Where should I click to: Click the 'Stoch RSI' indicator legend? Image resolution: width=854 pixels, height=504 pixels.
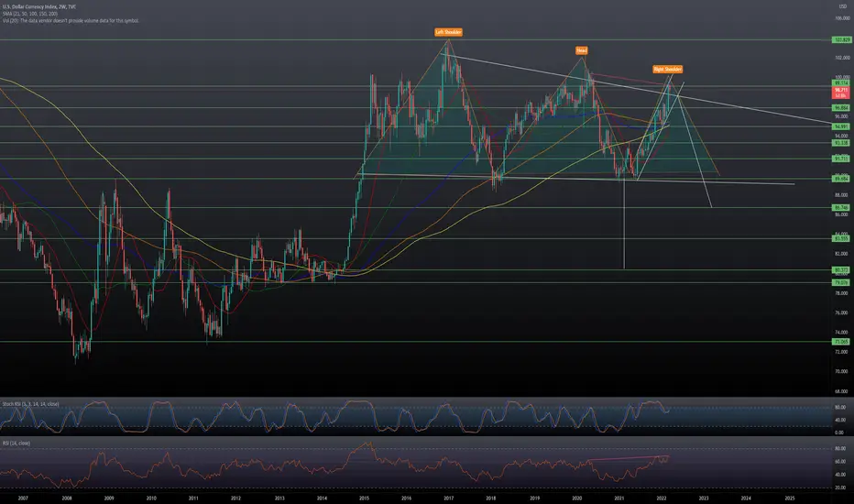(30, 404)
